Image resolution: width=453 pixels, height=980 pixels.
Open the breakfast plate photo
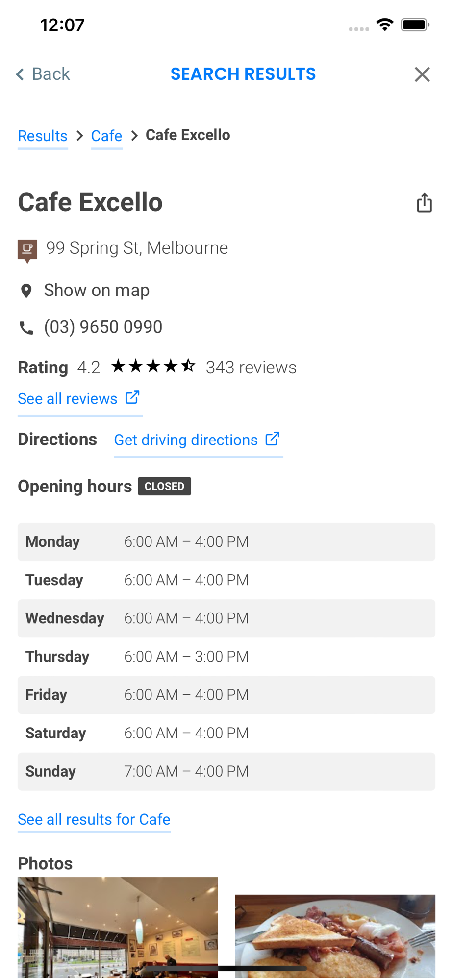pyautogui.click(x=335, y=936)
